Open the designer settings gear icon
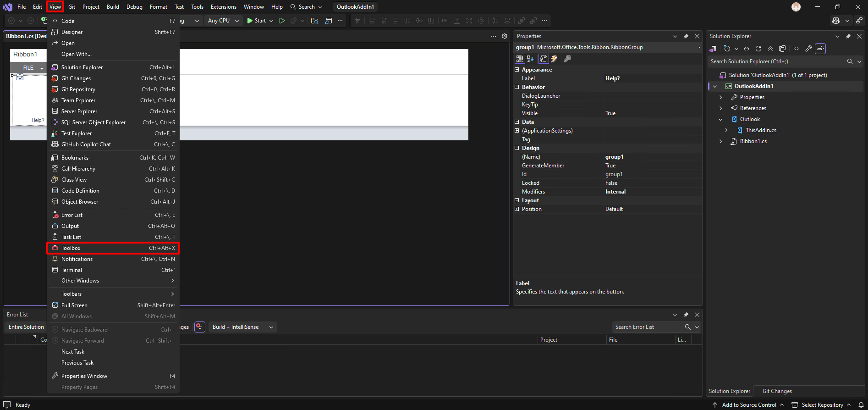Screen dimensions: 868x410 [x=505, y=36]
